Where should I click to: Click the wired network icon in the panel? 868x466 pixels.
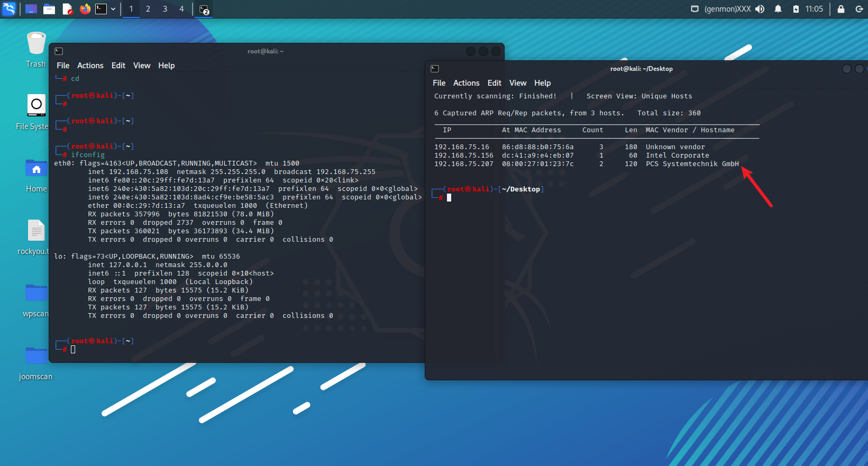pos(695,9)
